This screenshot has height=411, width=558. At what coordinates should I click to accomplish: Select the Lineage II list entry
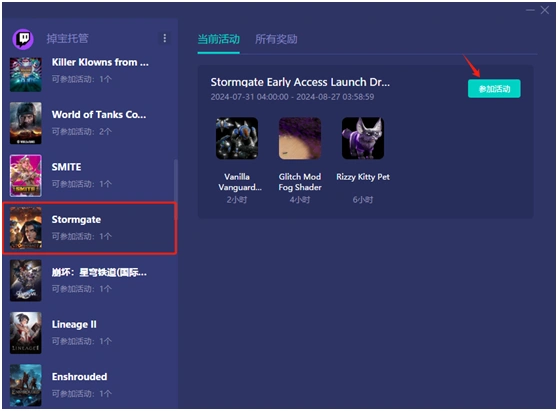pyautogui.click(x=90, y=333)
